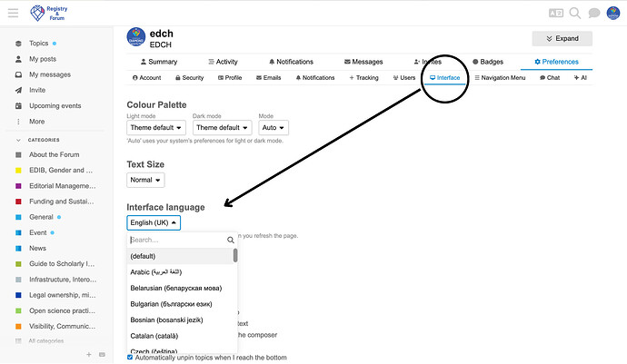
Task: Switch to the Activity tab
Action: click(223, 62)
